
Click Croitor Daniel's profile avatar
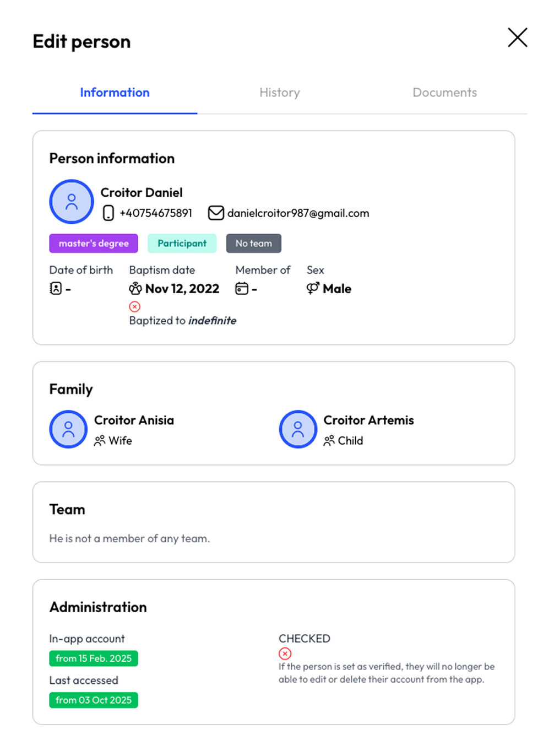(72, 202)
